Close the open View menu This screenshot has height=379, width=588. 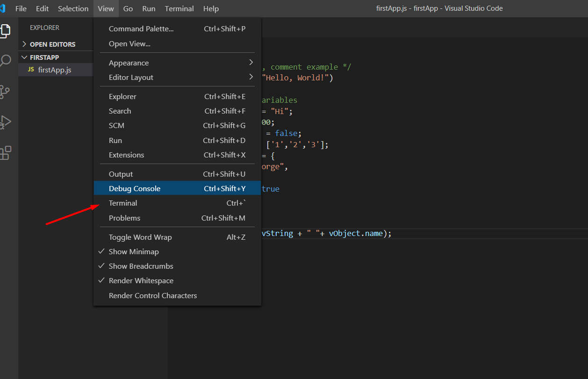point(106,8)
